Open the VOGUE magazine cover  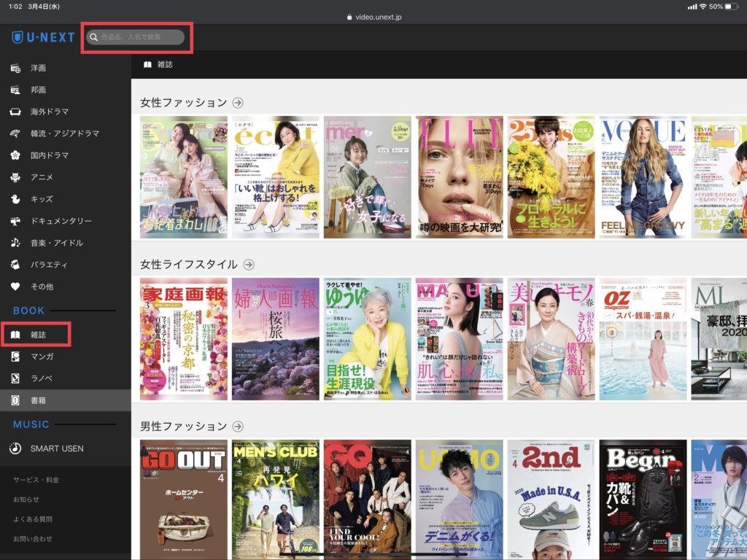point(643,177)
